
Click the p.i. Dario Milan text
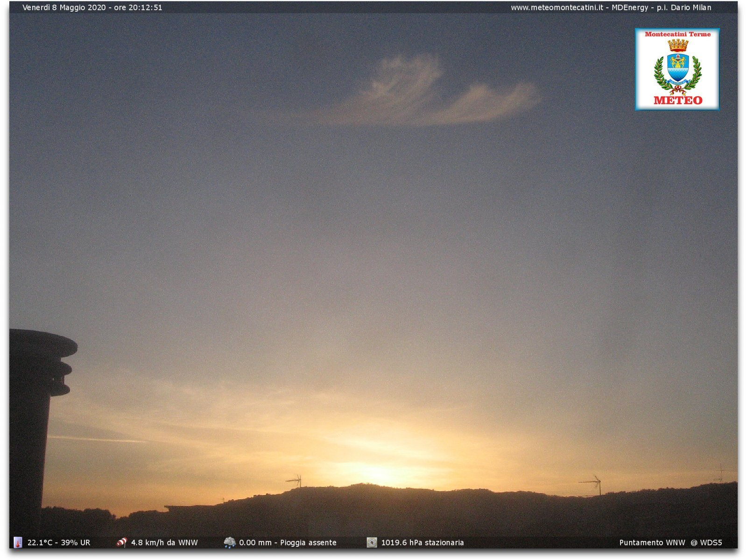click(684, 7)
